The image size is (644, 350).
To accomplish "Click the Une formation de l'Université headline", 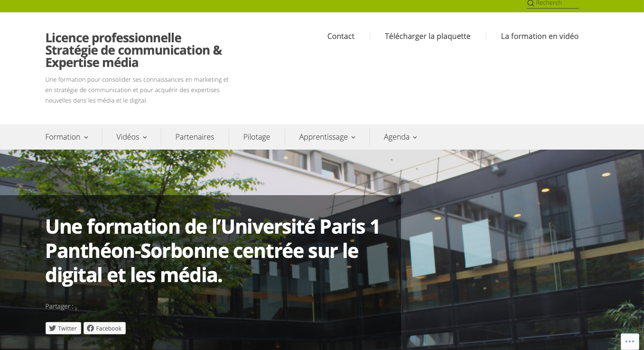I will [x=212, y=251].
